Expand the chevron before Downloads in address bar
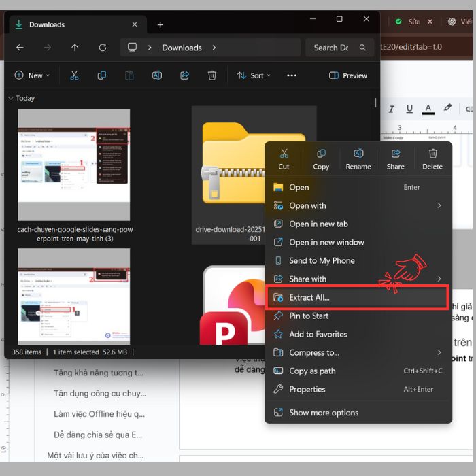This screenshot has height=476, width=476. click(x=150, y=48)
